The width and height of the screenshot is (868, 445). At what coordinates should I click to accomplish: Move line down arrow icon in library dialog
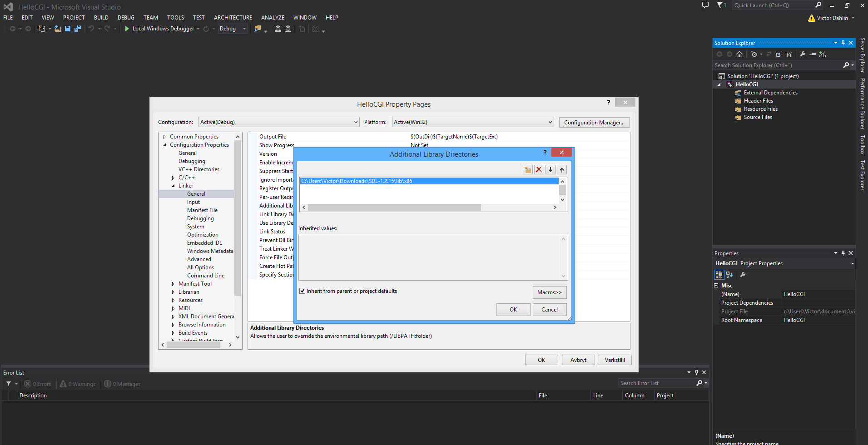551,169
